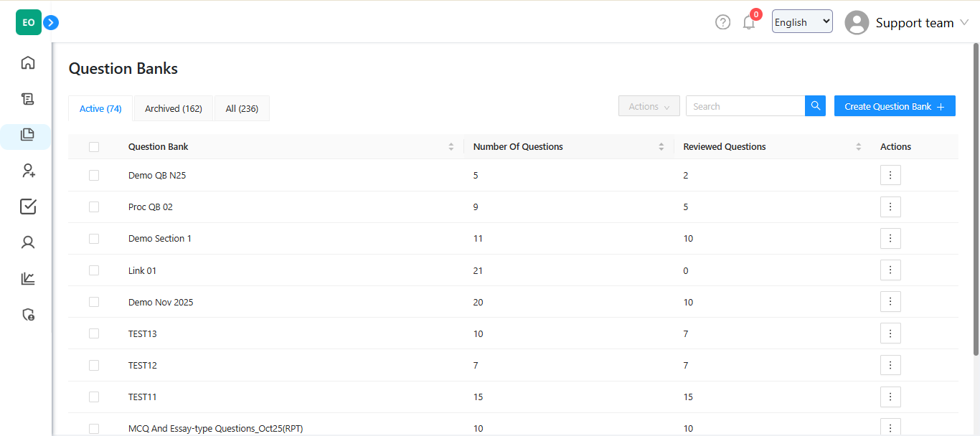Open the home icon in sidebar

[x=28, y=63]
